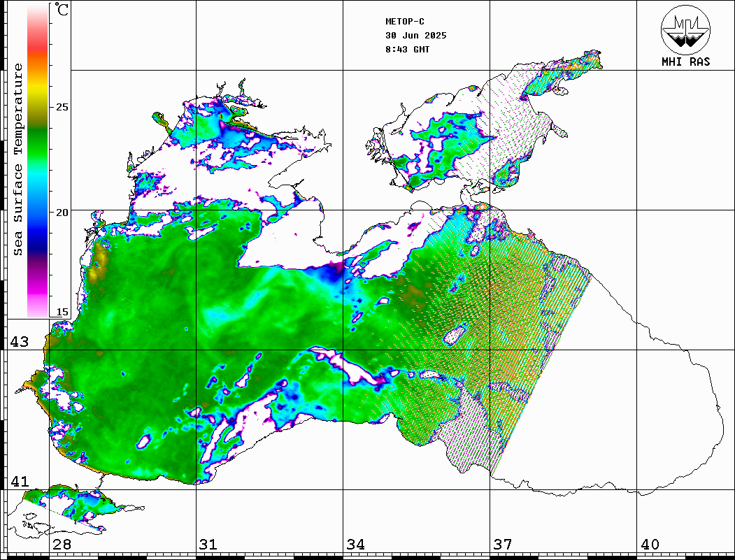Click latitude label '41'
735x560 pixels.
[20, 481]
